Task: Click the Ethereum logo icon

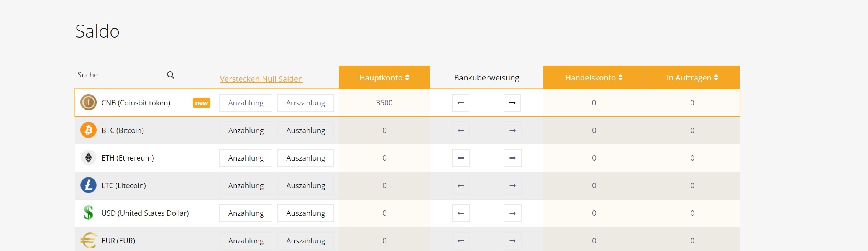Action: [89, 158]
